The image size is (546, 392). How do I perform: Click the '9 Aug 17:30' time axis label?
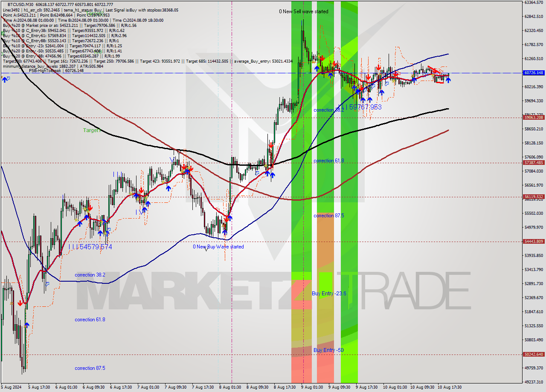tap(366, 387)
